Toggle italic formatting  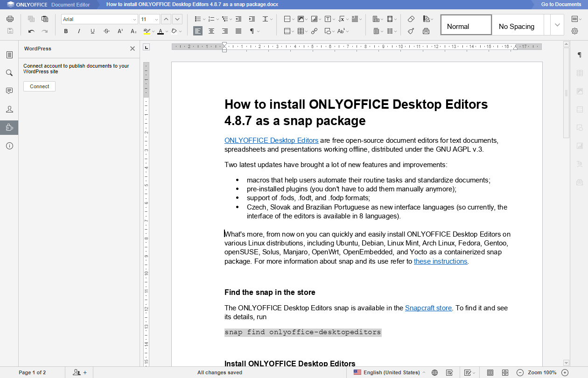(x=79, y=31)
